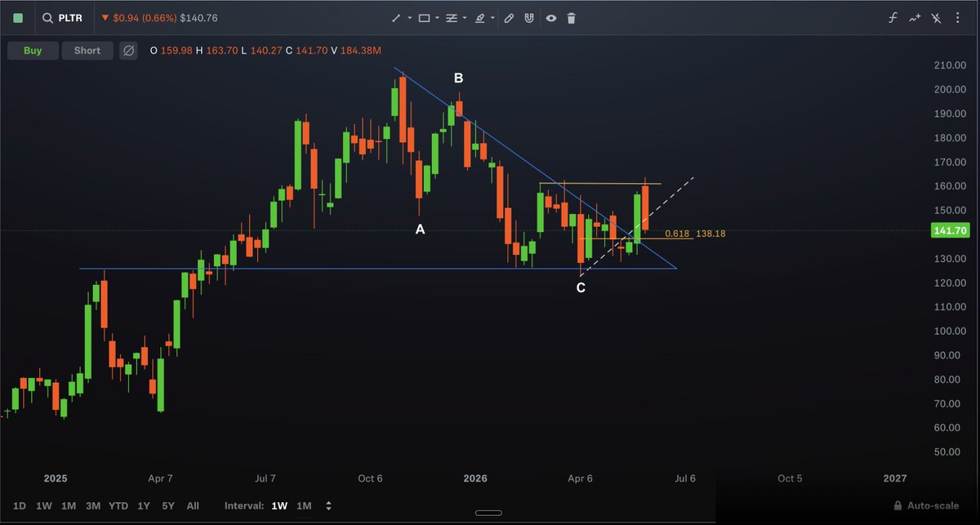This screenshot has width=980, height=525.
Task: Select the All time range
Action: coord(193,506)
